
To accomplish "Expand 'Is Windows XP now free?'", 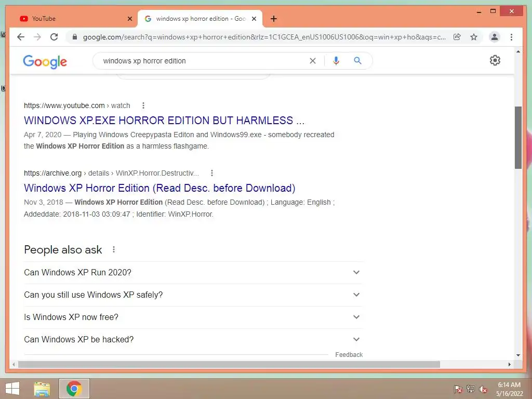I will click(193, 317).
